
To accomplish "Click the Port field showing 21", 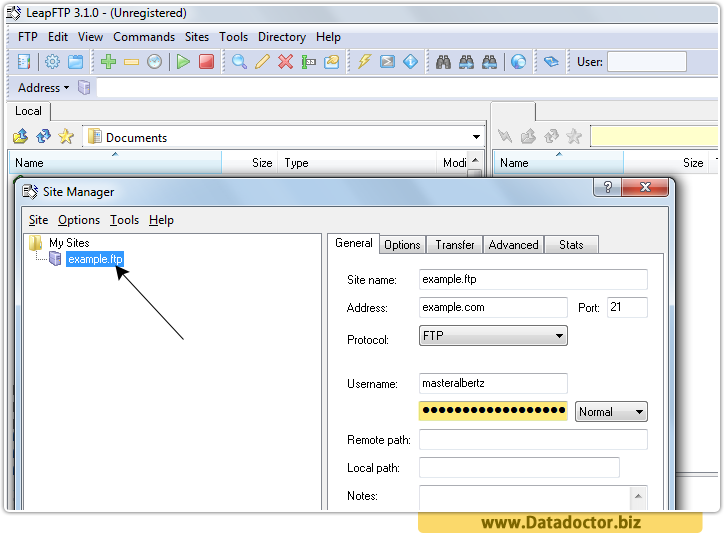I will 627,307.
